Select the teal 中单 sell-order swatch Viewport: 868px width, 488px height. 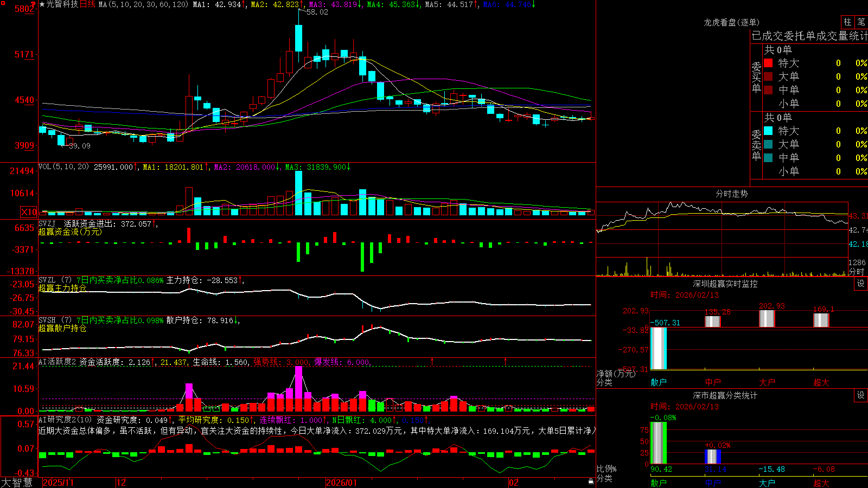coord(768,158)
